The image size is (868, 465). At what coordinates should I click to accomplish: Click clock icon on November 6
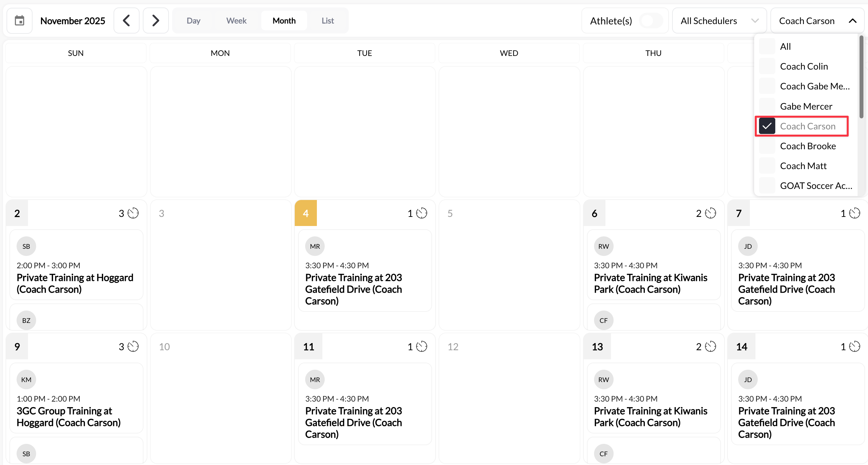710,213
